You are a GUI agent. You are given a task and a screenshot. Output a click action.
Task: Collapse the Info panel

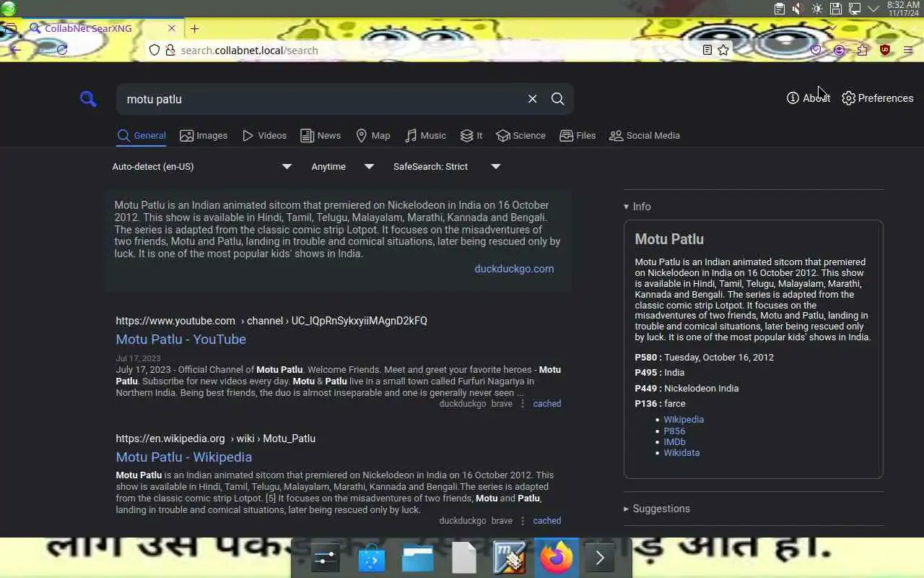(x=637, y=207)
